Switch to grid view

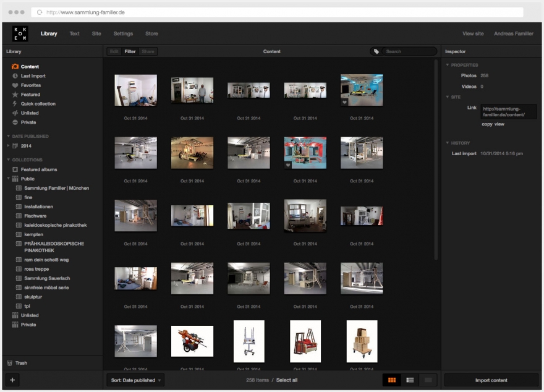click(392, 380)
